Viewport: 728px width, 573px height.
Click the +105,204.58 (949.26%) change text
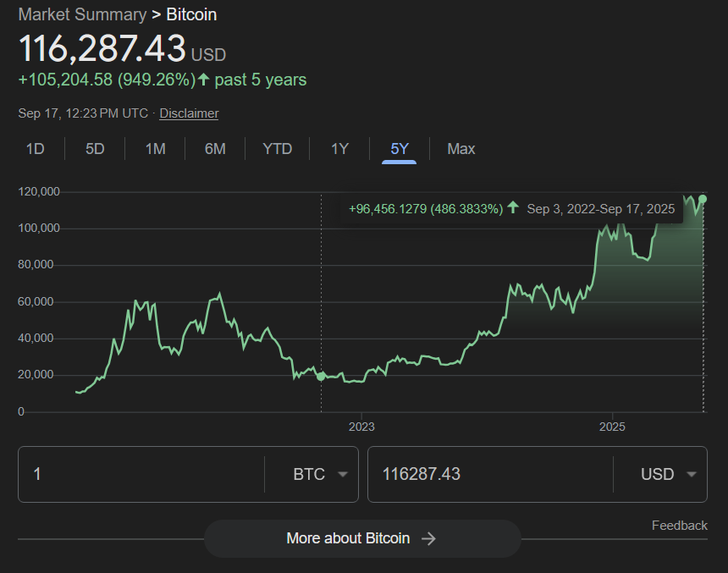click(107, 80)
